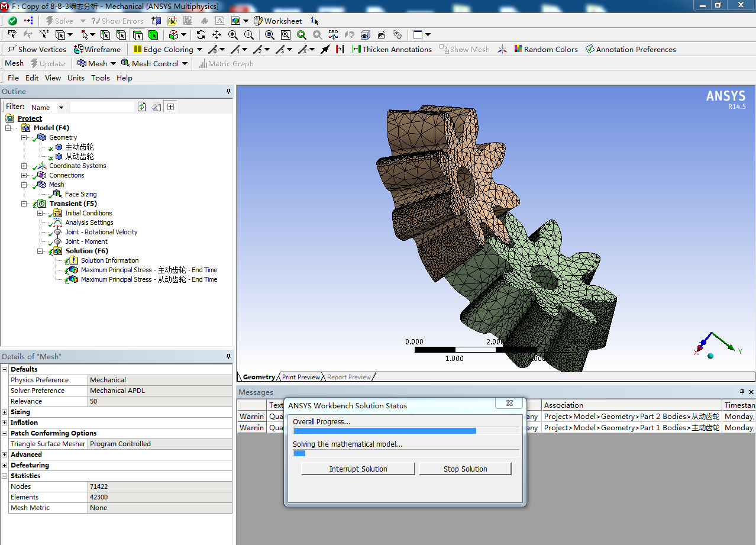The height and width of the screenshot is (545, 756).
Task: Click the Random Colors icon
Action: click(545, 50)
